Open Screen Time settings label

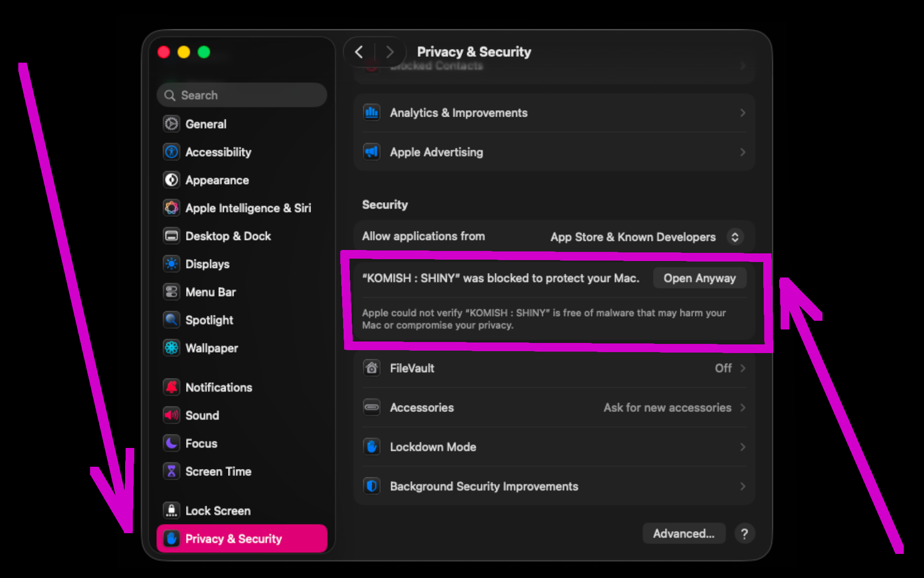(x=218, y=472)
